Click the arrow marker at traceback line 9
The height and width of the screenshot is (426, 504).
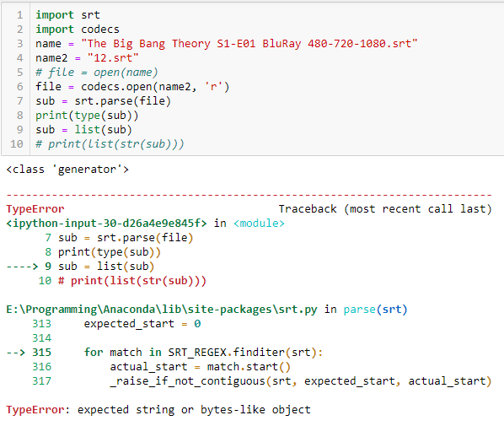pyautogui.click(x=22, y=267)
